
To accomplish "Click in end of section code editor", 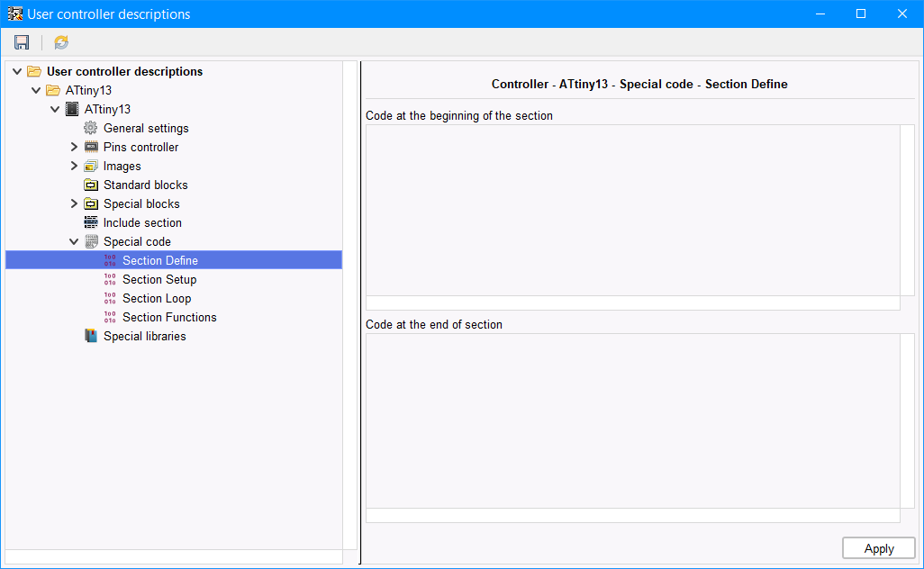I will [x=633, y=421].
